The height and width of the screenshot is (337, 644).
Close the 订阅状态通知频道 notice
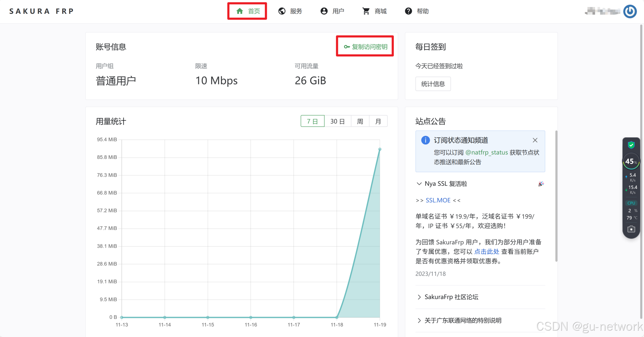tap(535, 140)
